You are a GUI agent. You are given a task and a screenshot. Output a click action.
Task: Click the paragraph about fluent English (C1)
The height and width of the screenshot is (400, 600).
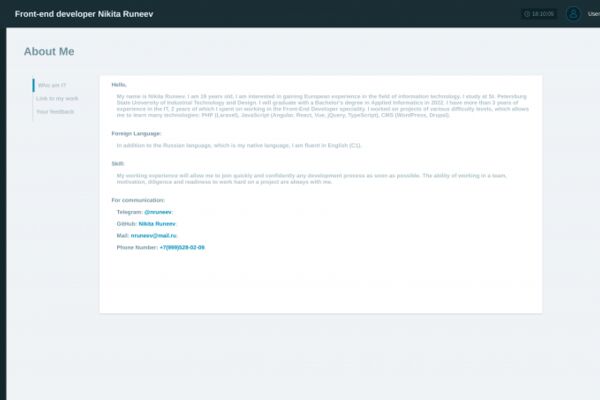coord(239,145)
